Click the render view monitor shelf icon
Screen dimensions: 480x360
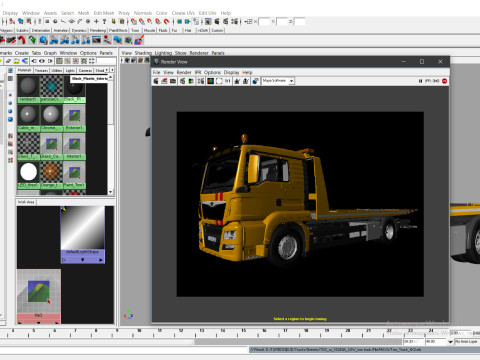(96, 40)
